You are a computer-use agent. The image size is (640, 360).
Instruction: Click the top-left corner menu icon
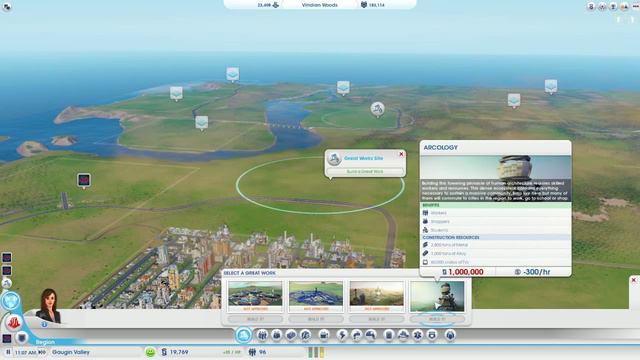point(7,7)
